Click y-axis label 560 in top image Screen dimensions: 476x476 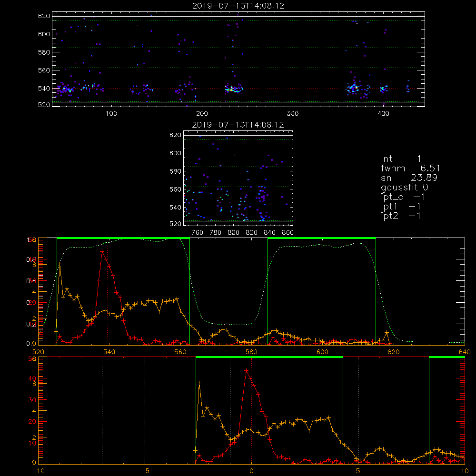[44, 70]
